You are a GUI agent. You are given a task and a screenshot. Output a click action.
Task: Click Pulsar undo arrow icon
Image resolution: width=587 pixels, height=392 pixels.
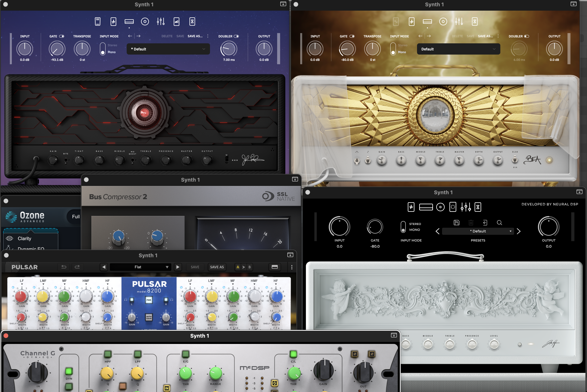coord(64,267)
